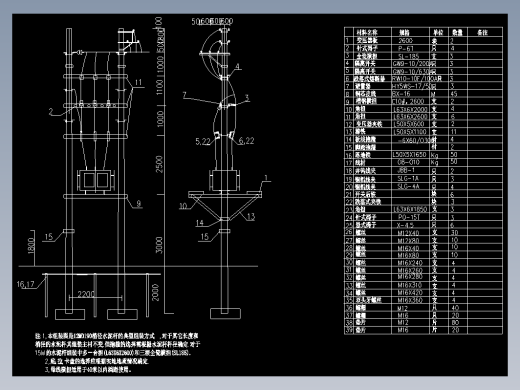Click the M12 specification in row 36
The width and height of the screenshot is (520, 390).
pos(403,308)
